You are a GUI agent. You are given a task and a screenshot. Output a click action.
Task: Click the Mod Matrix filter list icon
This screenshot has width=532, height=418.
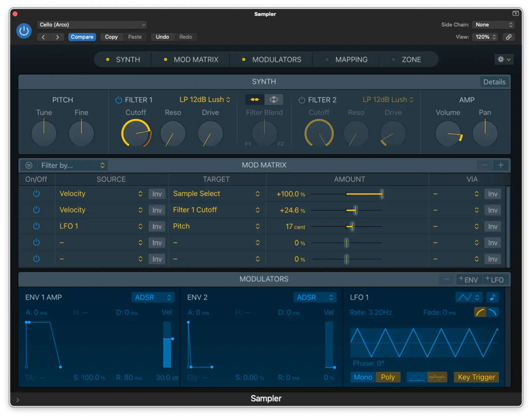pos(29,165)
